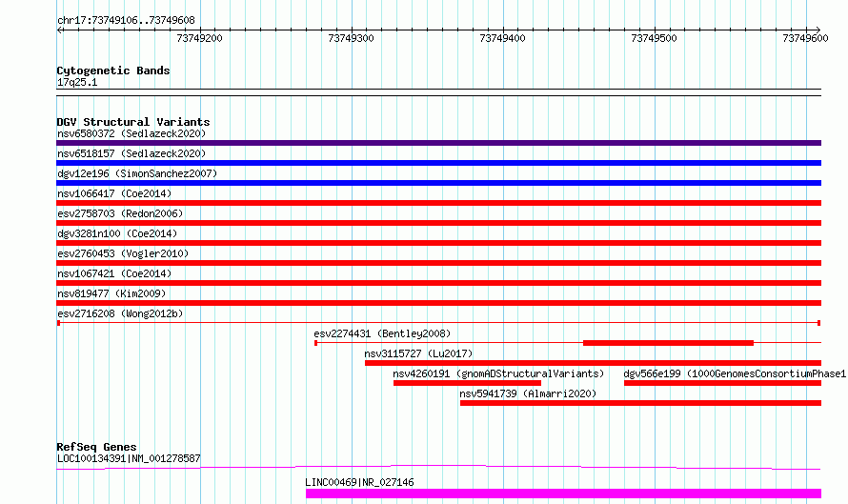Click the 17q25.1 band label

tap(77, 82)
